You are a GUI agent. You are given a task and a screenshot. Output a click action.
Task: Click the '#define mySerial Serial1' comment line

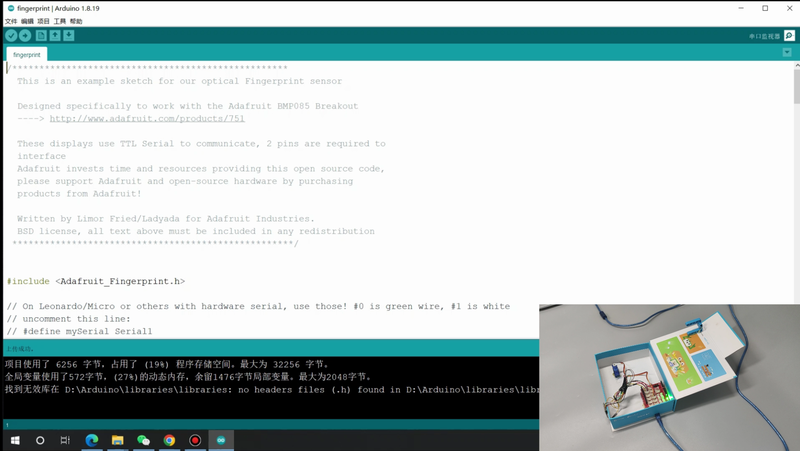[80, 331]
